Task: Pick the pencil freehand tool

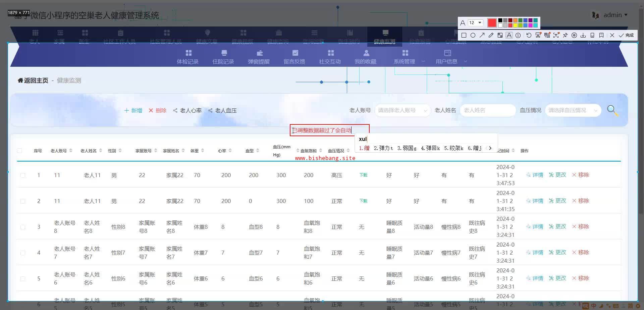Action: [491, 35]
